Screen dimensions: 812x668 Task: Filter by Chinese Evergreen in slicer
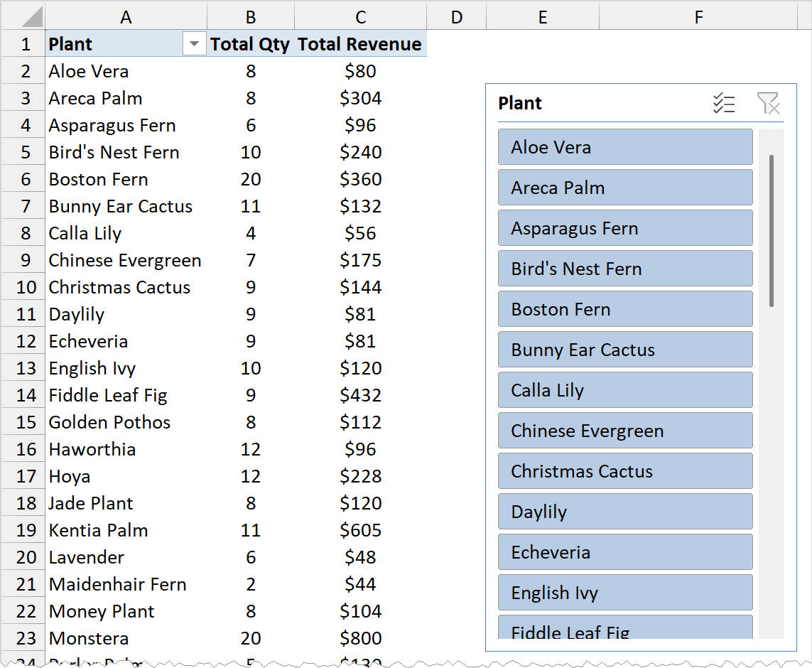(x=625, y=431)
